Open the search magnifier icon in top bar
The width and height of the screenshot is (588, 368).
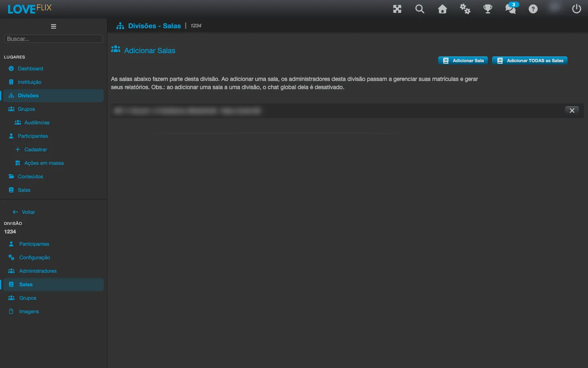(x=420, y=9)
